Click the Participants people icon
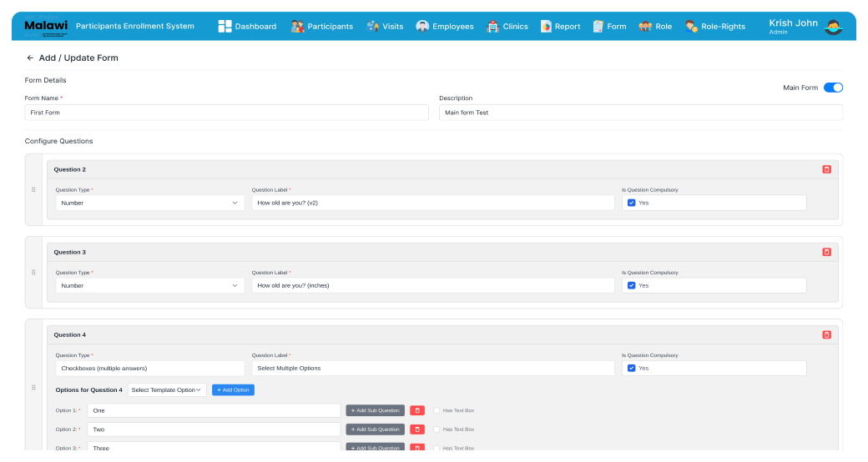 point(297,26)
